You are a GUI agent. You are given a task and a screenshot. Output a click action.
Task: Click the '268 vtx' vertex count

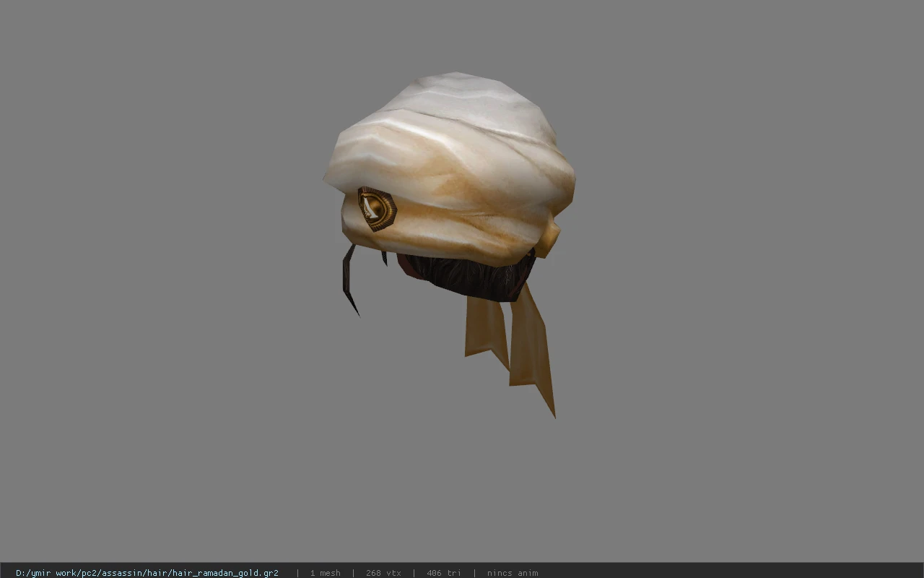[x=383, y=573]
